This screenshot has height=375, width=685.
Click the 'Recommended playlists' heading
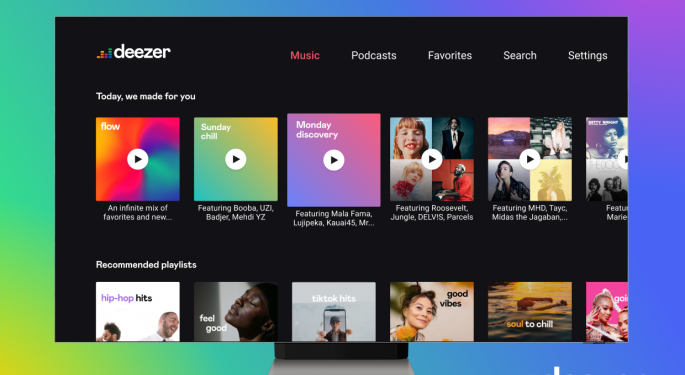pos(146,264)
